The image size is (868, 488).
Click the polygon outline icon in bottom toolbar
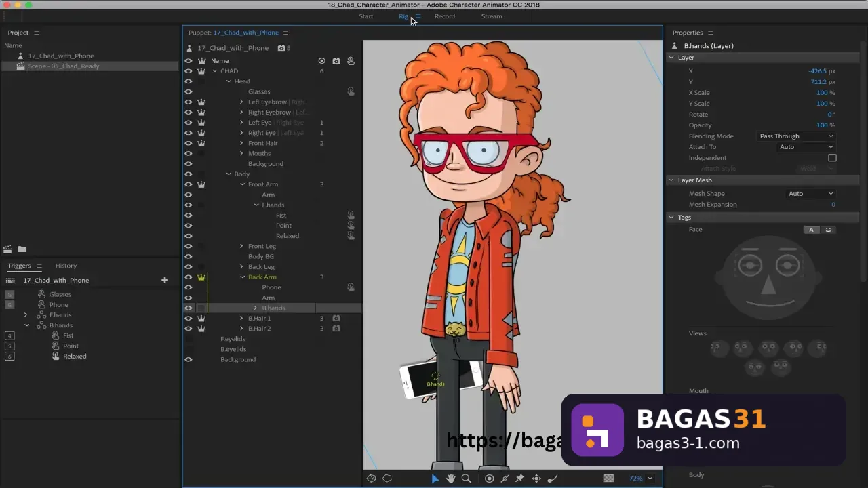(x=387, y=479)
